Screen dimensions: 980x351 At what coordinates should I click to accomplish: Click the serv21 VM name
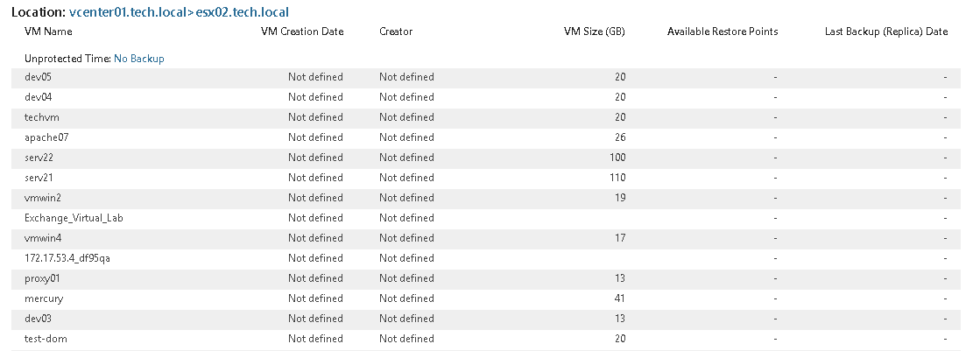(x=39, y=178)
